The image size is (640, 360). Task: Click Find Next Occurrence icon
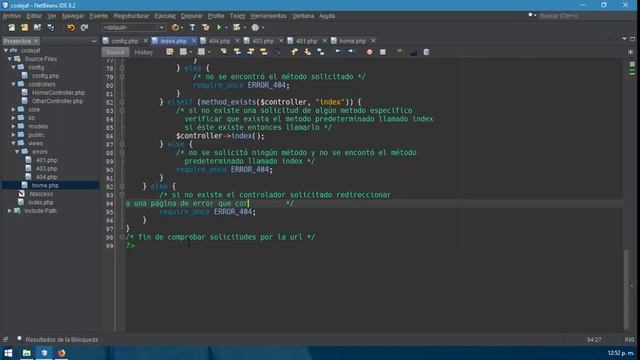251,52
